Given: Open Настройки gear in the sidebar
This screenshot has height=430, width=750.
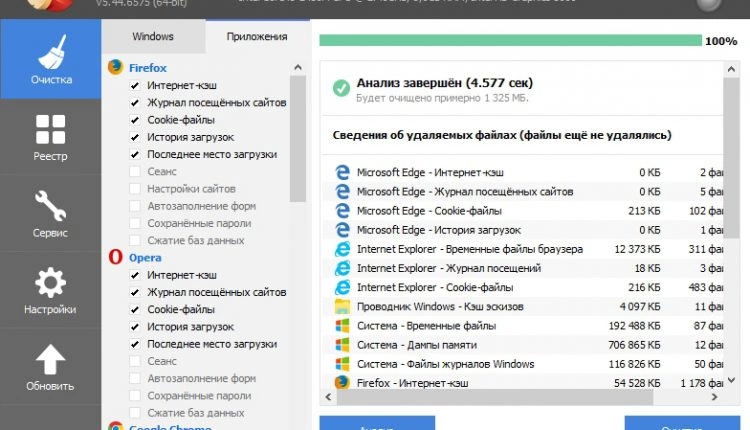Looking at the screenshot, I should coord(50,291).
